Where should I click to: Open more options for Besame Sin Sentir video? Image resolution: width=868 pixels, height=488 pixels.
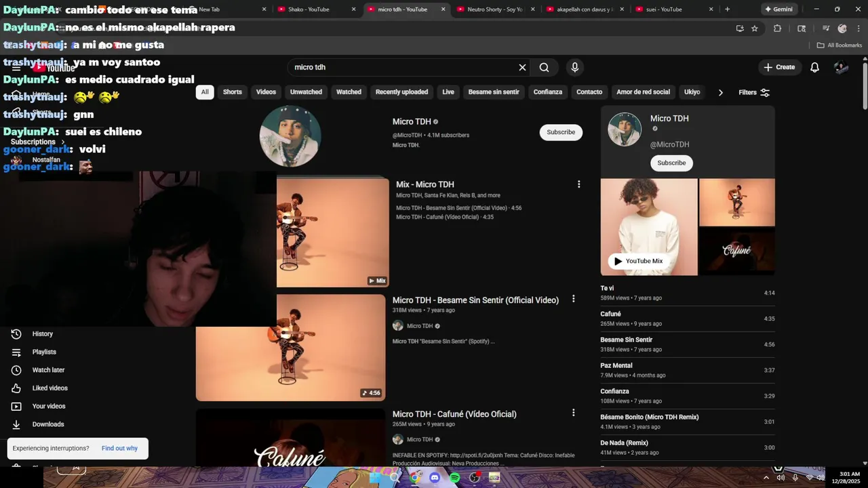point(573,299)
